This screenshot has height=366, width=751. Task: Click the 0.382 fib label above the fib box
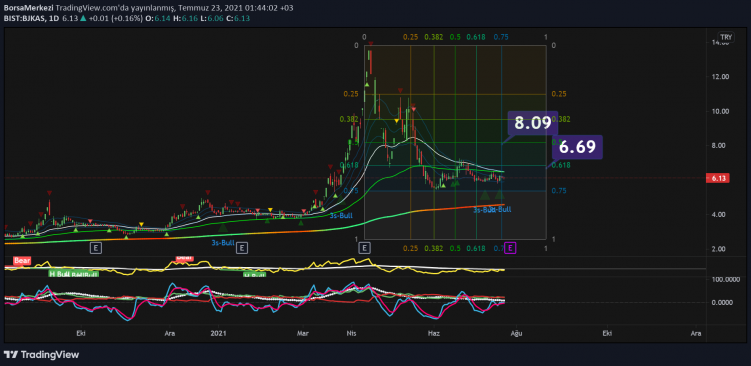coord(434,37)
